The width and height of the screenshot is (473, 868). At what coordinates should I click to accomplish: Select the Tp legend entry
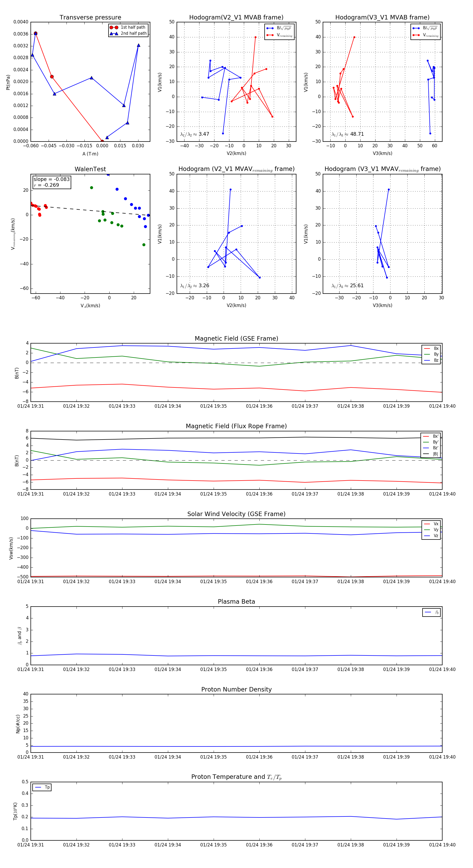[42, 787]
